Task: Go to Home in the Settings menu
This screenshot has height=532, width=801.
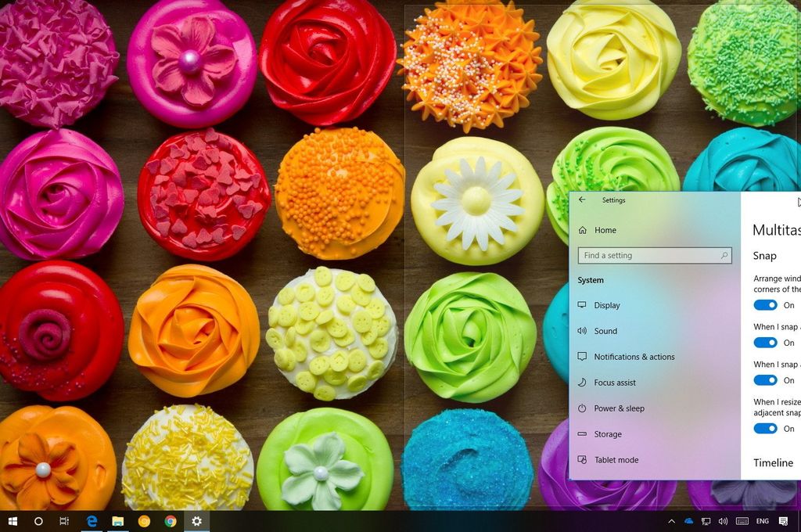Action: point(605,230)
